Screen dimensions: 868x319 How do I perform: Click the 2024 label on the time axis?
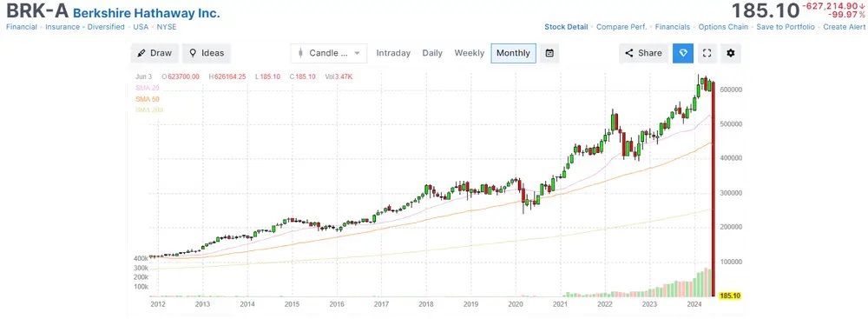coord(694,304)
